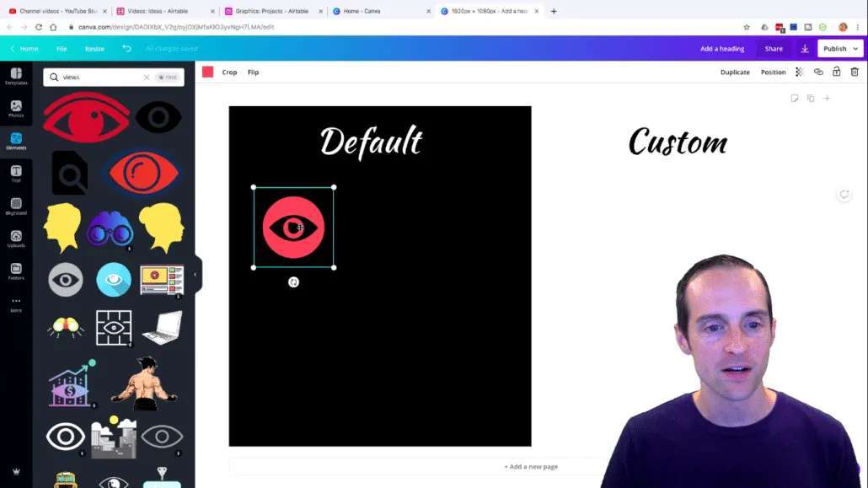Select the muscular man element thumbnail
This screenshot has width=868, height=488.
coord(144,383)
